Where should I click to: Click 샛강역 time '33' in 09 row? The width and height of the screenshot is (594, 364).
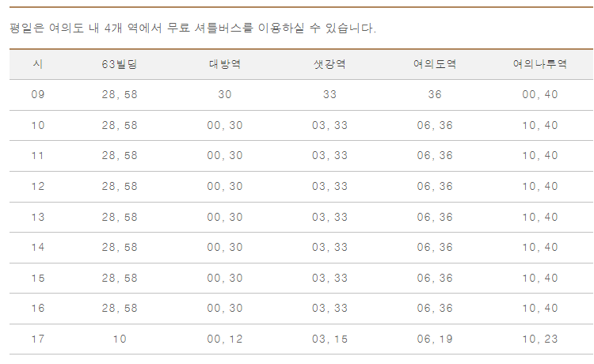329,94
